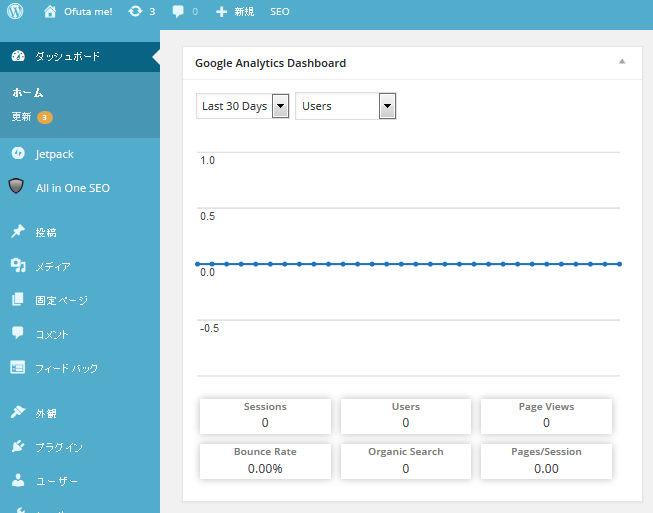The image size is (653, 513).
Task: Click the Jetpack icon in sidebar
Action: coord(18,154)
